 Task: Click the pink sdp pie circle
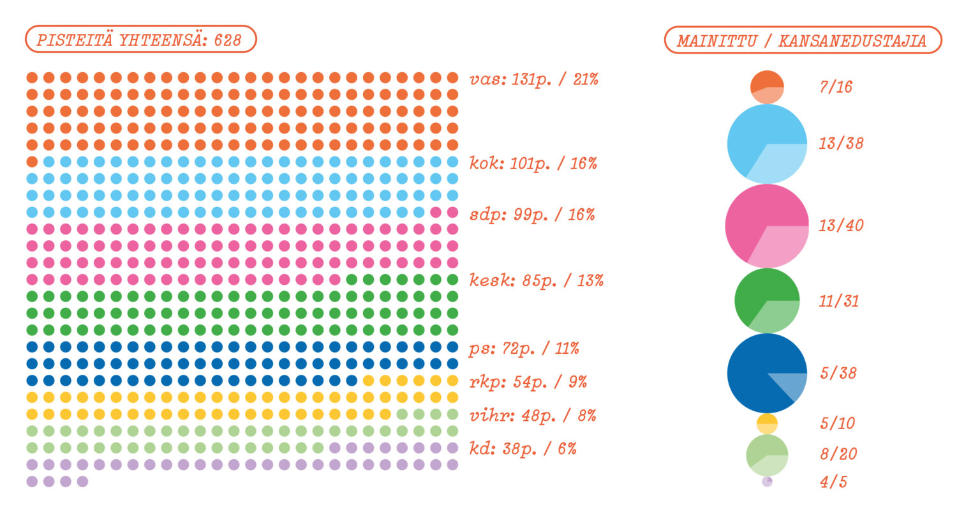click(767, 225)
